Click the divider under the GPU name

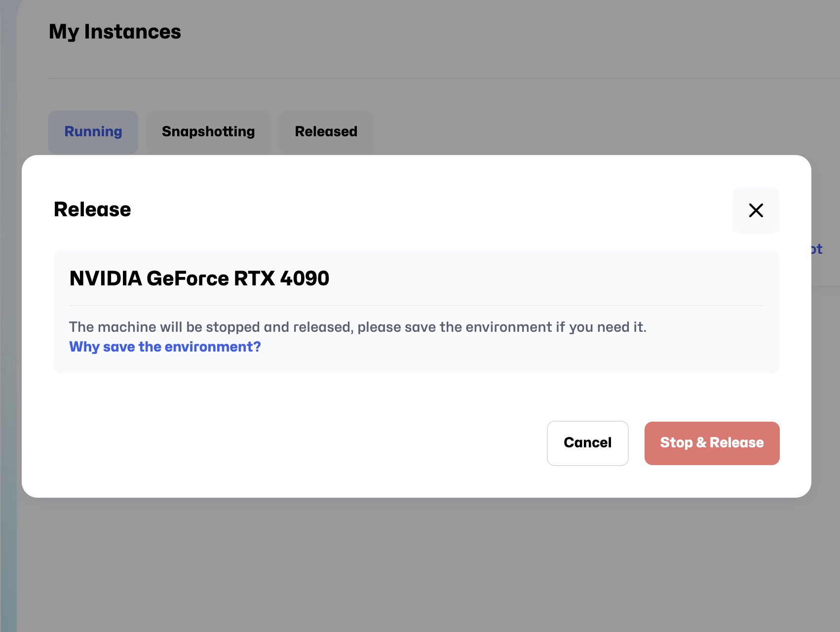pyautogui.click(x=417, y=306)
